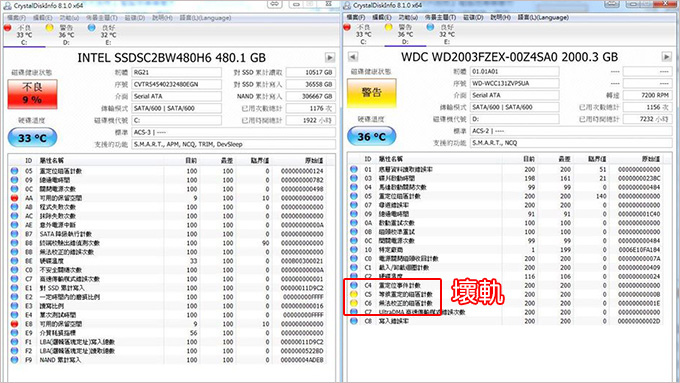Click blue status orb of row E9

click(14, 333)
